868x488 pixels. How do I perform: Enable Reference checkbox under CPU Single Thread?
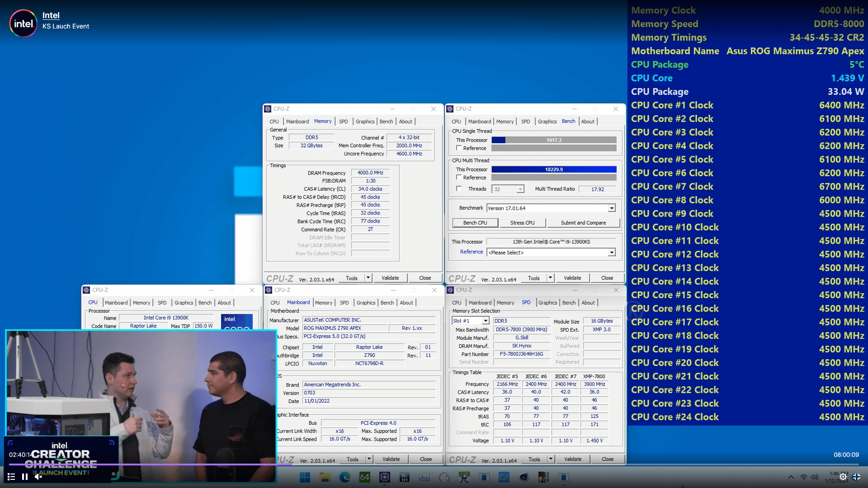(459, 148)
